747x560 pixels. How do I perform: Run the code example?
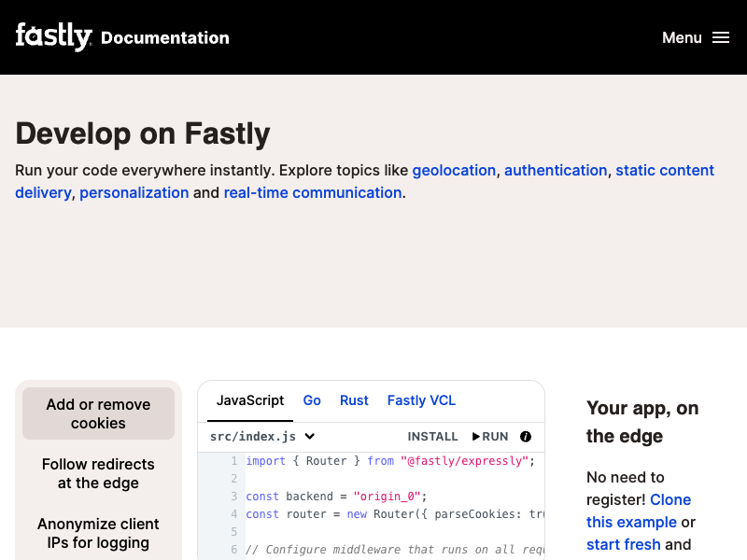(490, 437)
